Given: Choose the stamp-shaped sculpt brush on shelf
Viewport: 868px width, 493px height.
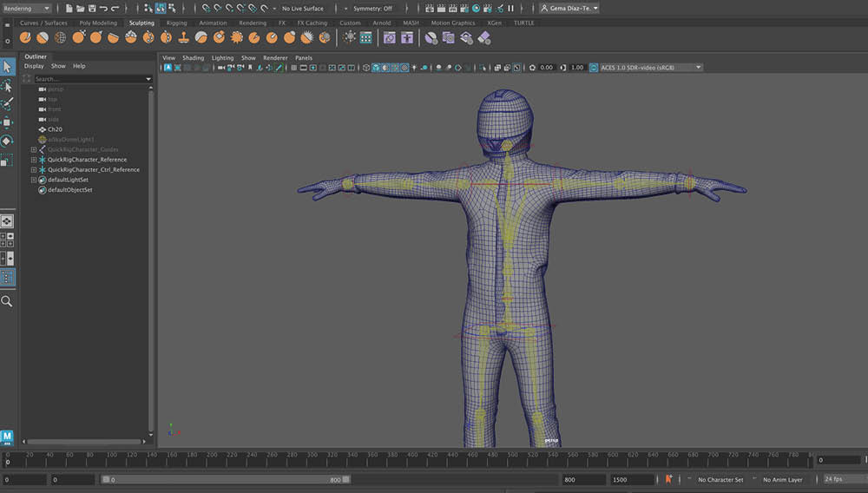Looking at the screenshot, I should [x=184, y=37].
